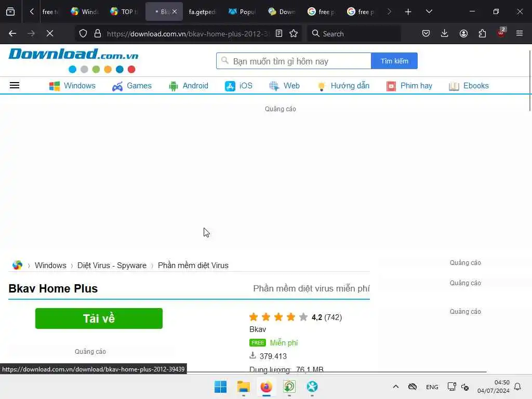This screenshot has height=399, width=532.
Task: Go to Diệt Virus - Spyware breadcrumb
Action: pyautogui.click(x=112, y=265)
